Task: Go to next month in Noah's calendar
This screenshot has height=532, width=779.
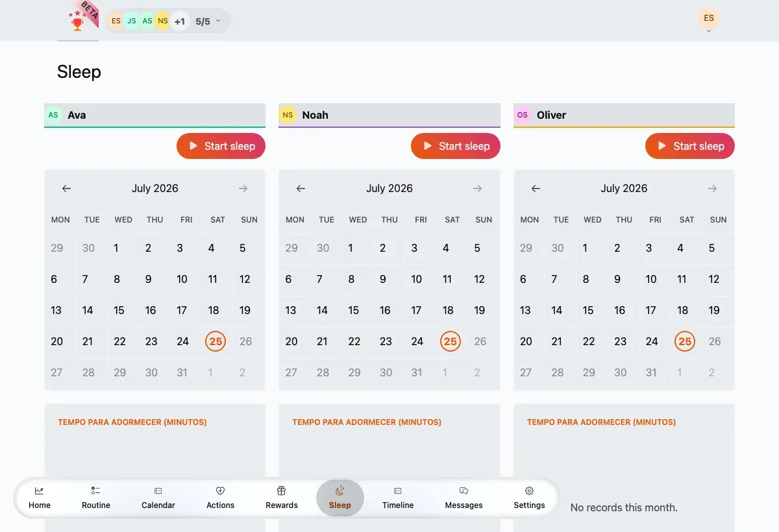Action: coord(477,188)
